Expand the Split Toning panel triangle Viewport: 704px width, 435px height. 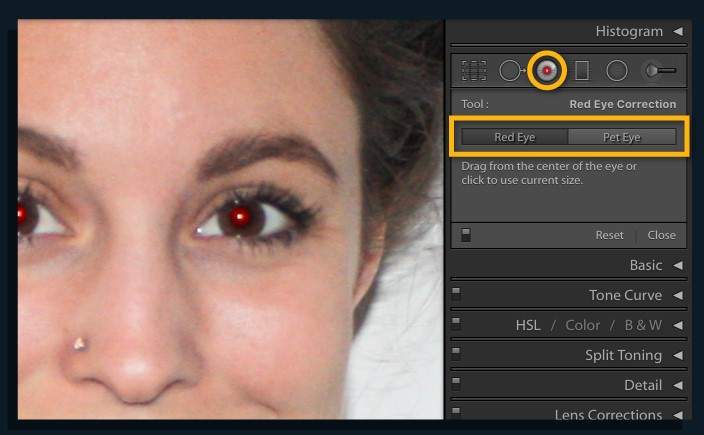[x=678, y=355]
